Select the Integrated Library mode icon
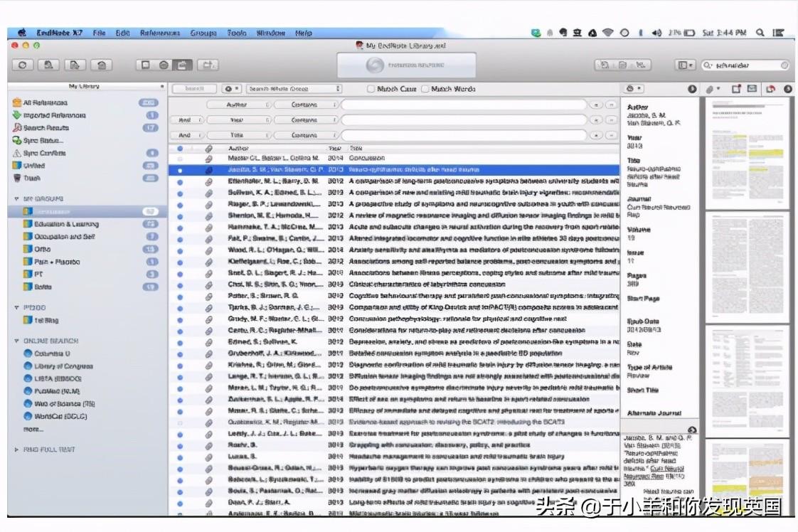The image size is (798, 532). point(182,65)
